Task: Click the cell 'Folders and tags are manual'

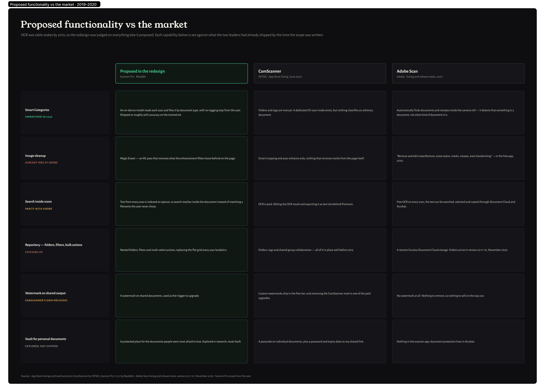Action: [320, 112]
